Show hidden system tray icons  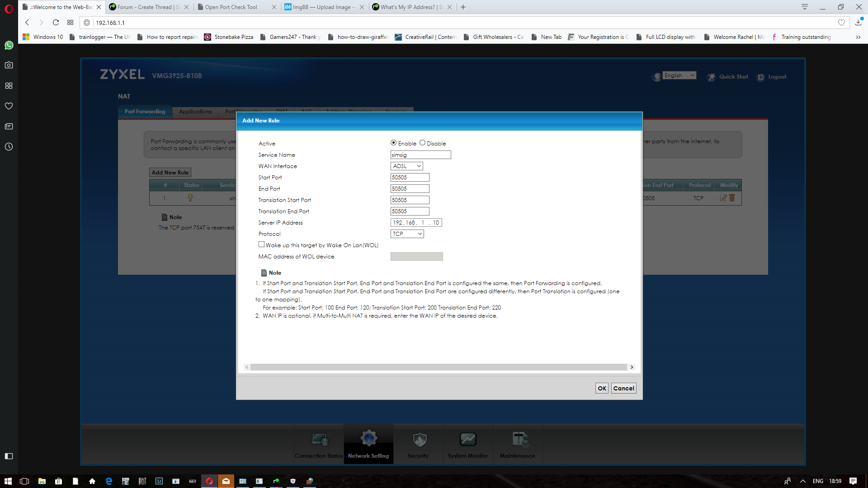click(x=802, y=481)
